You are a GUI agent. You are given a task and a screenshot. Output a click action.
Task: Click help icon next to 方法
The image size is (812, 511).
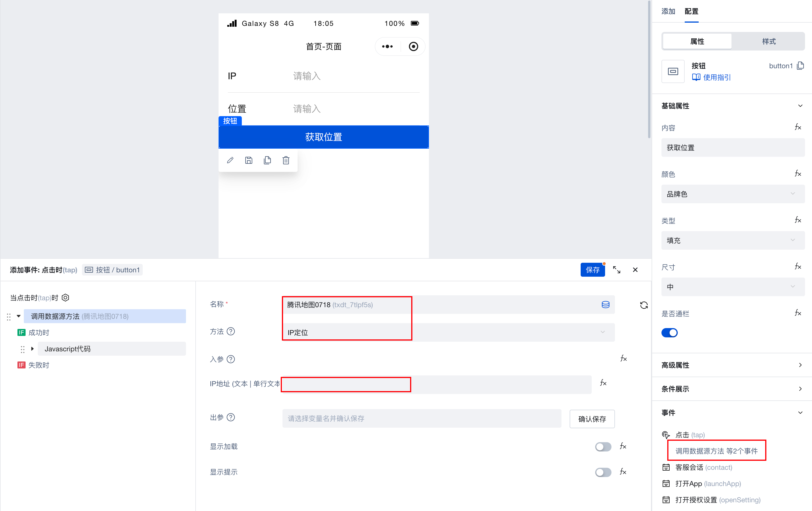click(x=231, y=332)
